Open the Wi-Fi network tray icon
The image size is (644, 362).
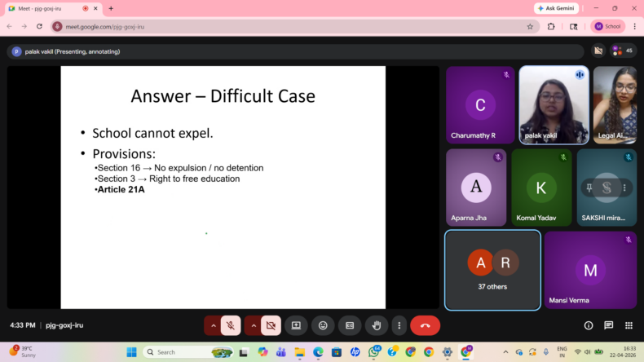tap(577, 352)
